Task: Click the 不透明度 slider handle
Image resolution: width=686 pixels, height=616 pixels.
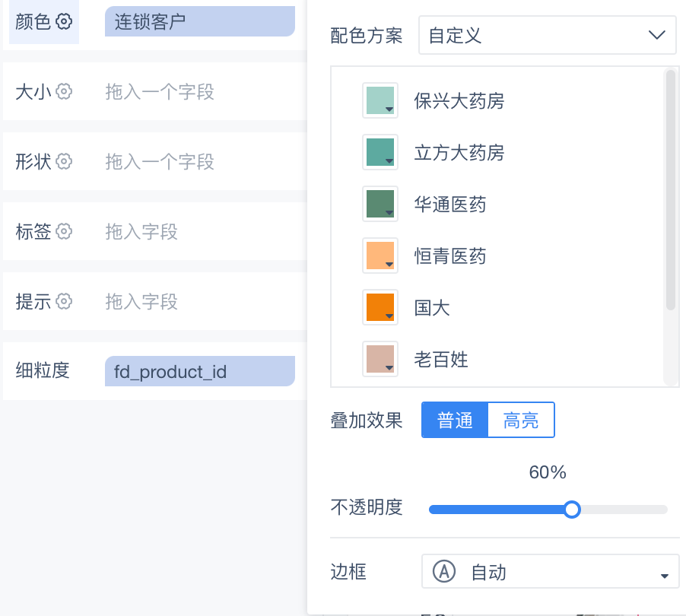Action: pyautogui.click(x=572, y=510)
